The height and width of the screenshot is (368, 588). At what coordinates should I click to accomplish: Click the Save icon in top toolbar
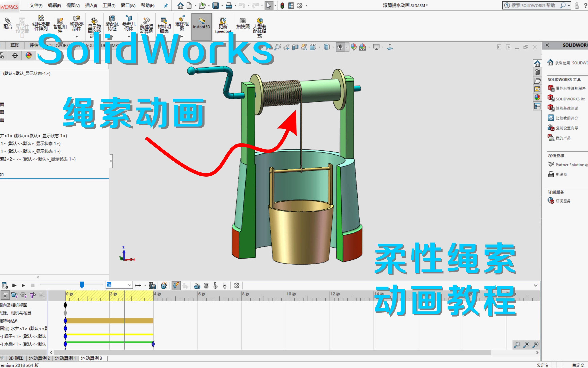click(x=215, y=5)
